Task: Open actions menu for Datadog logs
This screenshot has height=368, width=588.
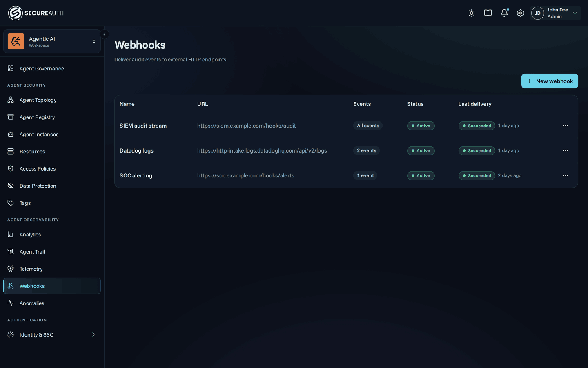Action: 566,150
